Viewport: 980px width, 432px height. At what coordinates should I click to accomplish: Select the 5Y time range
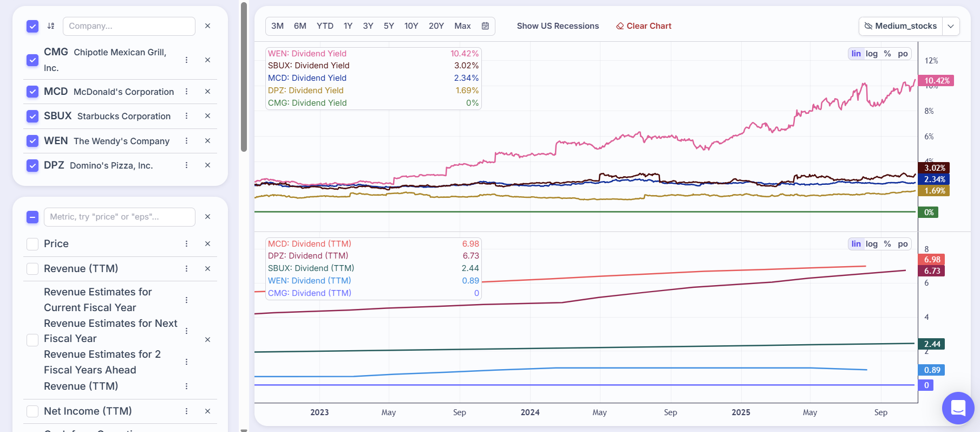pyautogui.click(x=389, y=26)
